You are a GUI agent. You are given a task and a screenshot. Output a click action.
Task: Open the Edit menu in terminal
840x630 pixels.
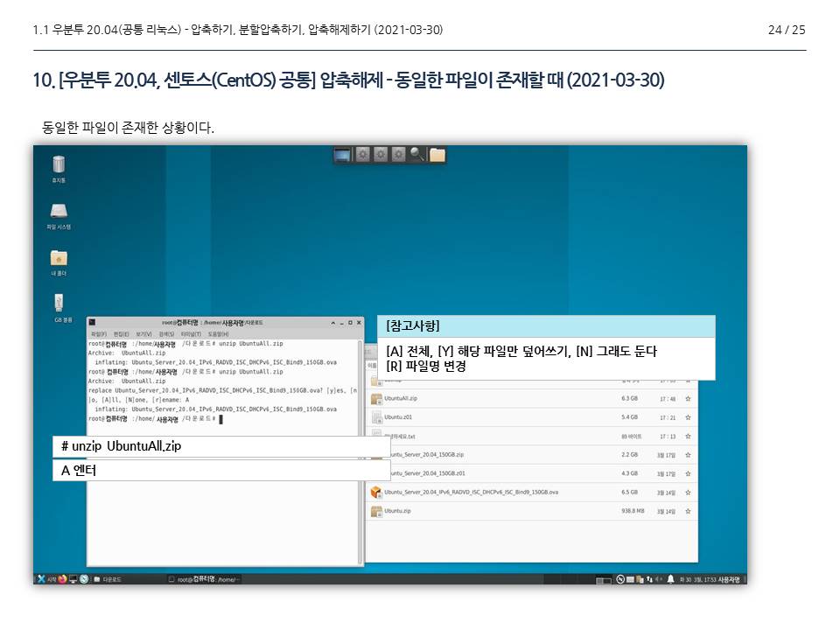(121, 333)
